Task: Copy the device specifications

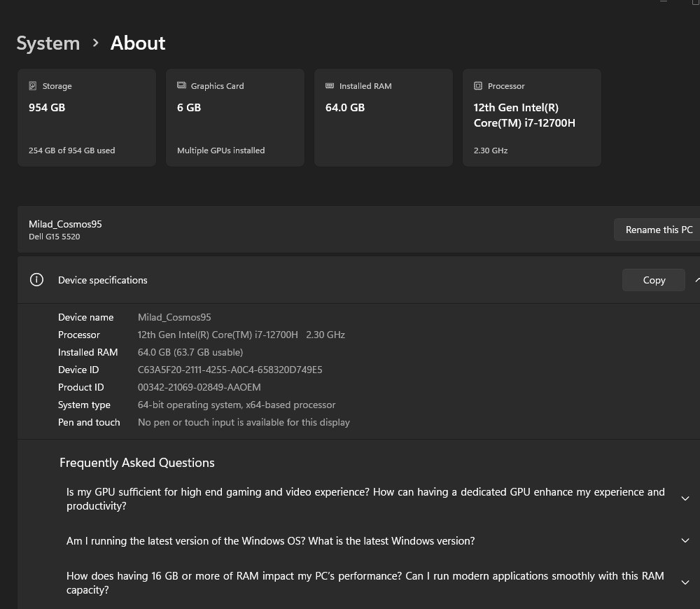Action: (x=654, y=280)
